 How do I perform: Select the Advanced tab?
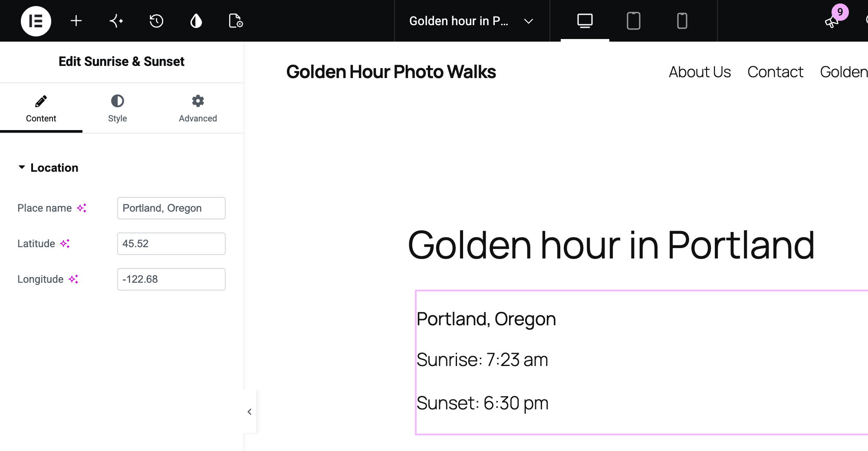(x=198, y=109)
